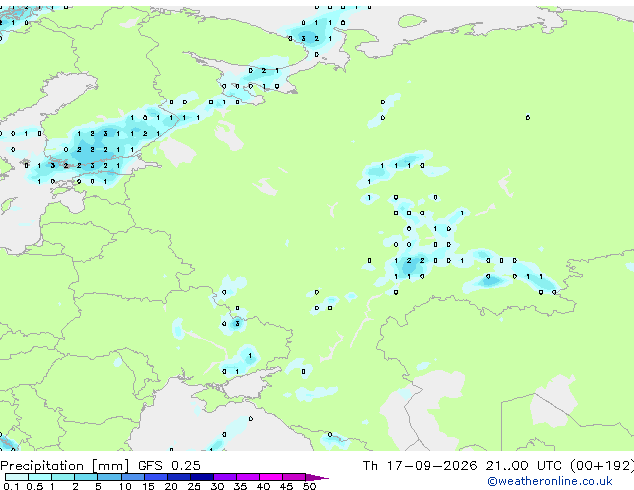Select the 30 mm purple legend swatch
Screen dimensions: 634x490
[x=224, y=477]
